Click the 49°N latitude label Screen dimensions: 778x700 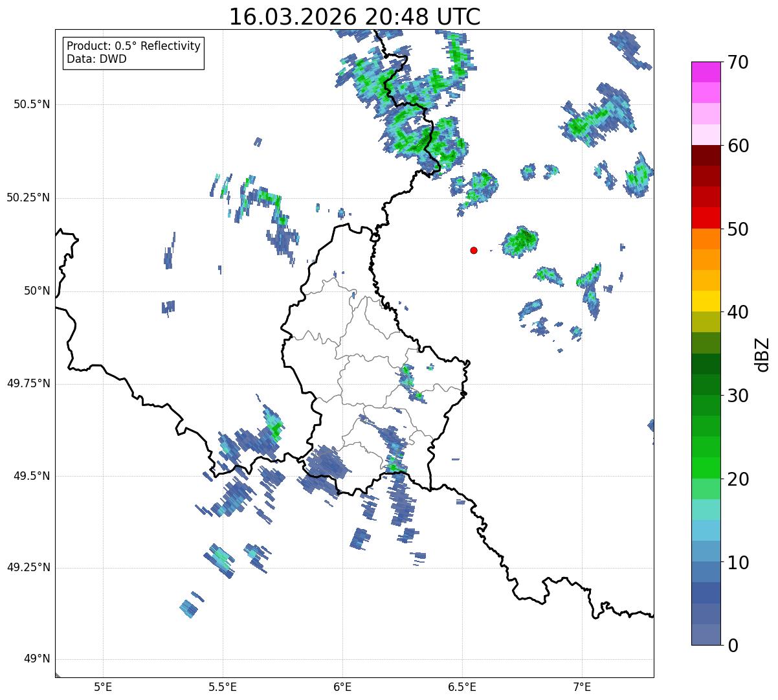point(37,659)
